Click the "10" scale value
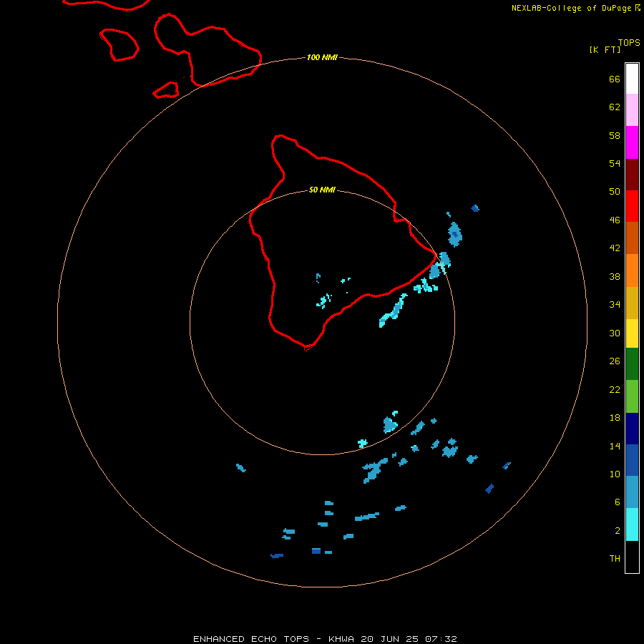The width and height of the screenshot is (644, 644). pyautogui.click(x=615, y=474)
